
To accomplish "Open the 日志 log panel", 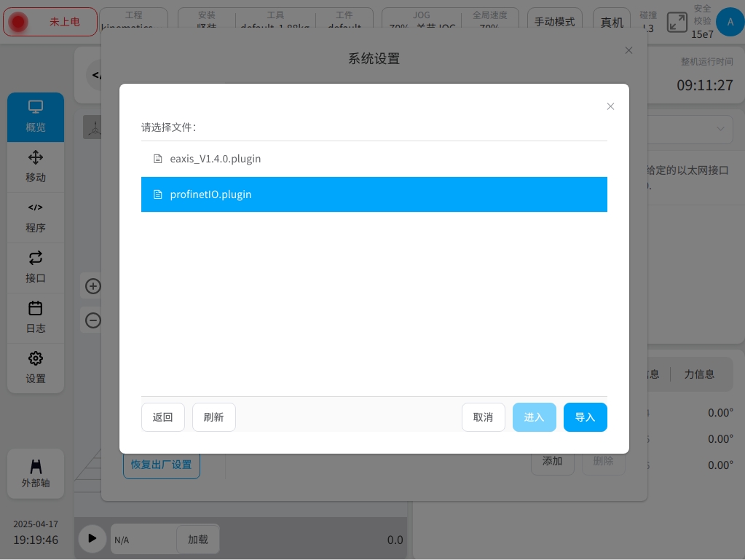I will point(36,318).
